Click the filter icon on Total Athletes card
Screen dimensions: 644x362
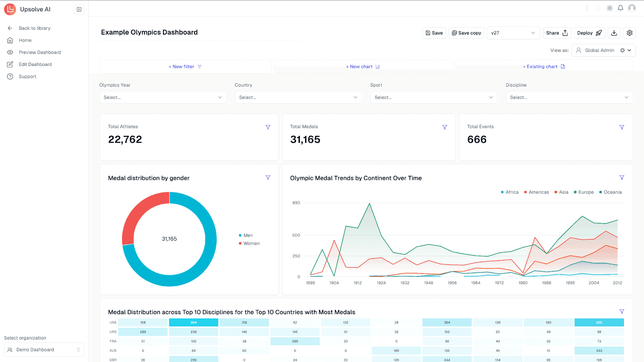268,127
